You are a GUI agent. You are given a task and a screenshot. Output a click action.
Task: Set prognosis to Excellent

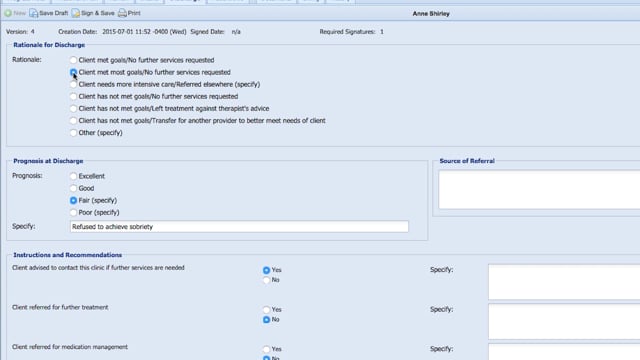(x=73, y=176)
